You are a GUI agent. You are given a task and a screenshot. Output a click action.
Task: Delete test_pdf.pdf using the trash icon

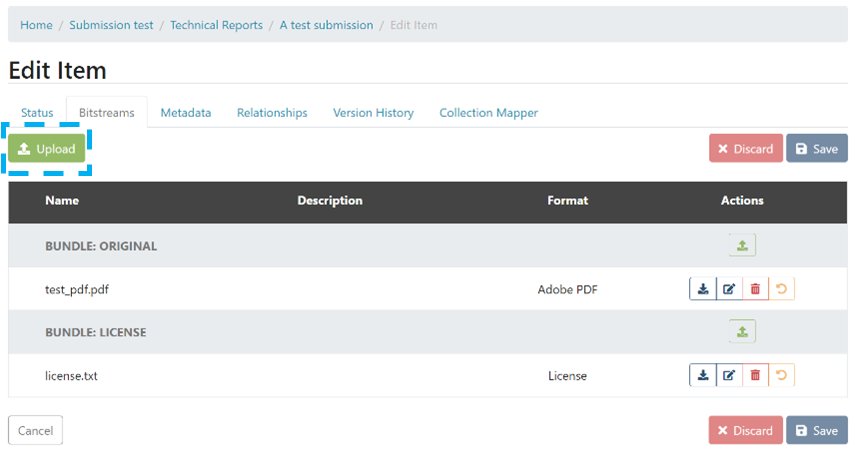[755, 289]
